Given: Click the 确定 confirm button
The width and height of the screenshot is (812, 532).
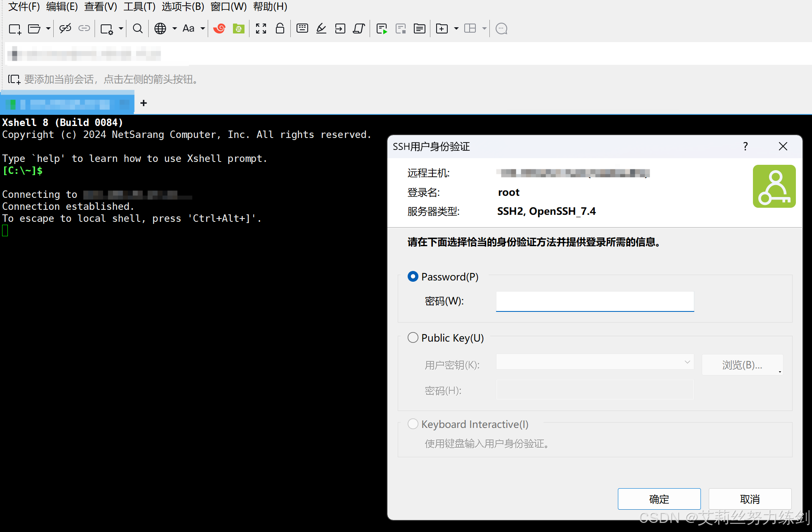Looking at the screenshot, I should (x=659, y=499).
